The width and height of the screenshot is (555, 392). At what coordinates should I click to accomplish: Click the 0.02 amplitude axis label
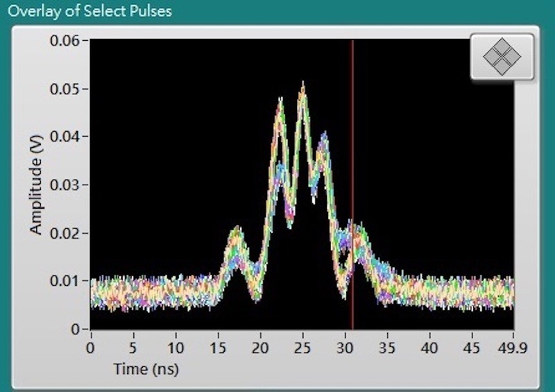[x=65, y=233]
